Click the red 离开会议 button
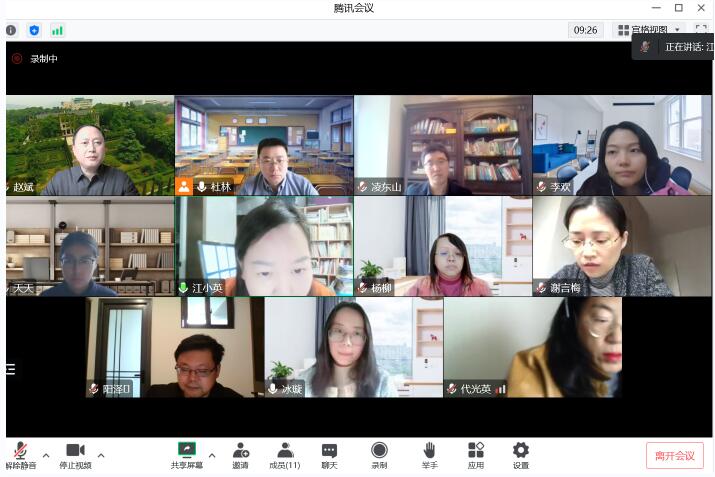 pyautogui.click(x=674, y=455)
